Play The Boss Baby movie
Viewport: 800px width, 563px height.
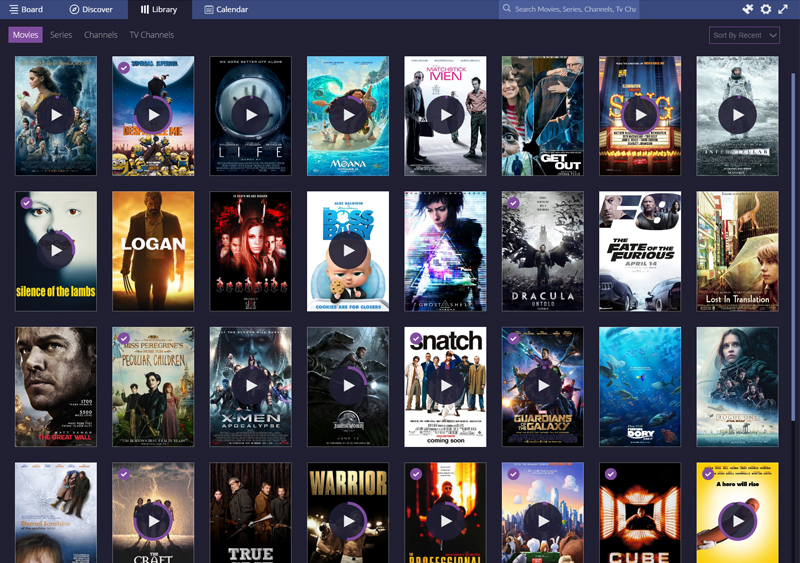[x=348, y=251]
